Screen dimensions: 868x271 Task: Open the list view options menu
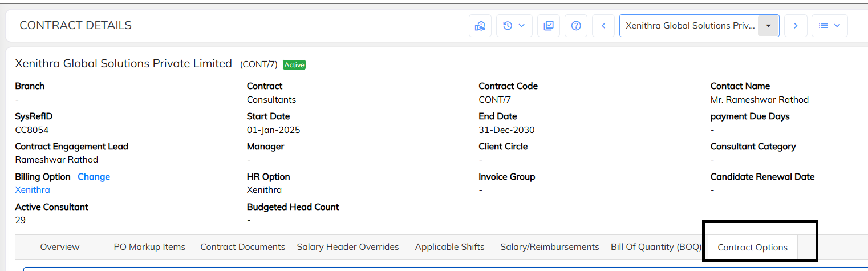coord(829,26)
